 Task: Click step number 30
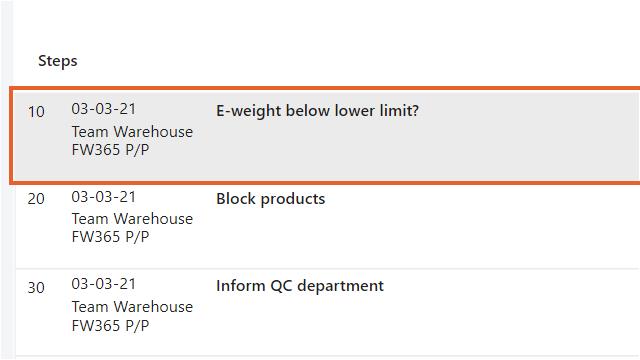click(36, 287)
